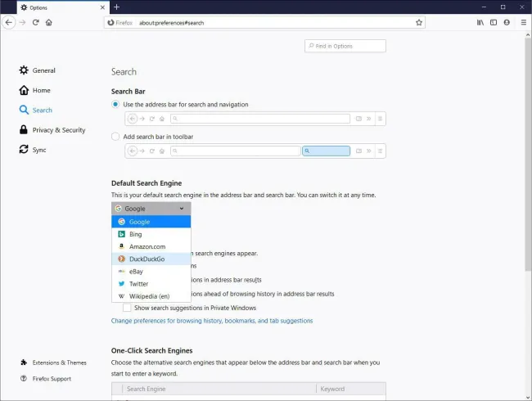
Task: Select Wikipedia (en) from the engine list
Action: [149, 295]
